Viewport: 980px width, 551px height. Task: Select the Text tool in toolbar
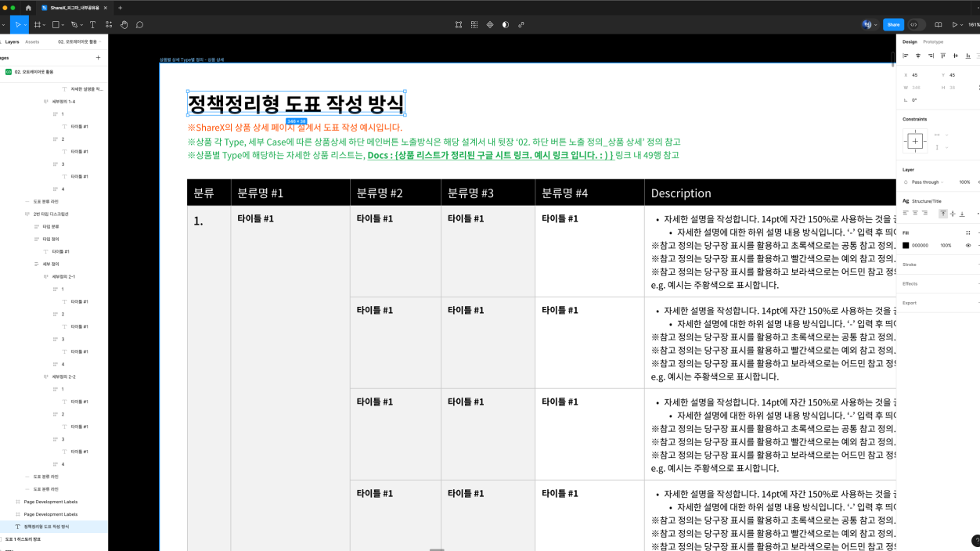92,25
